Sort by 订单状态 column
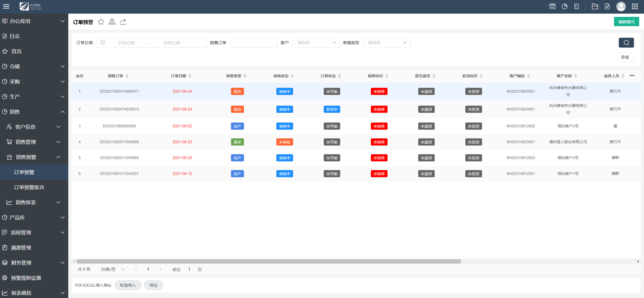The height and width of the screenshot is (298, 644). [340, 76]
